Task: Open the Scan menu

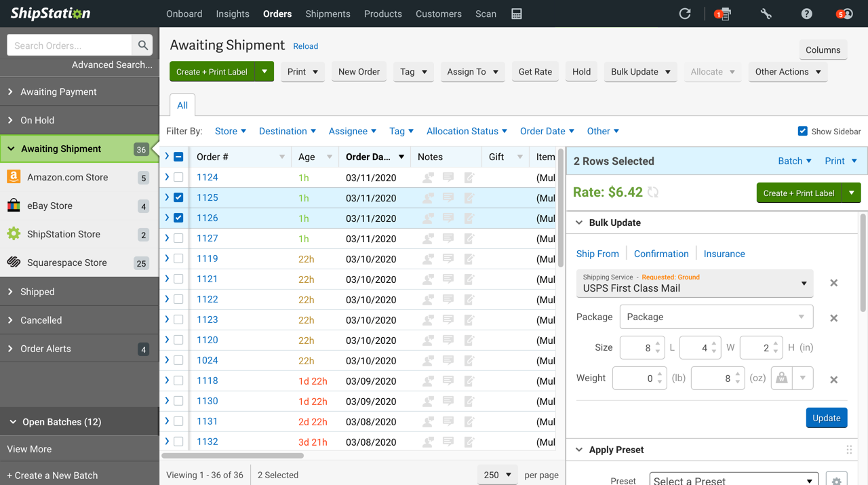Action: [x=486, y=14]
